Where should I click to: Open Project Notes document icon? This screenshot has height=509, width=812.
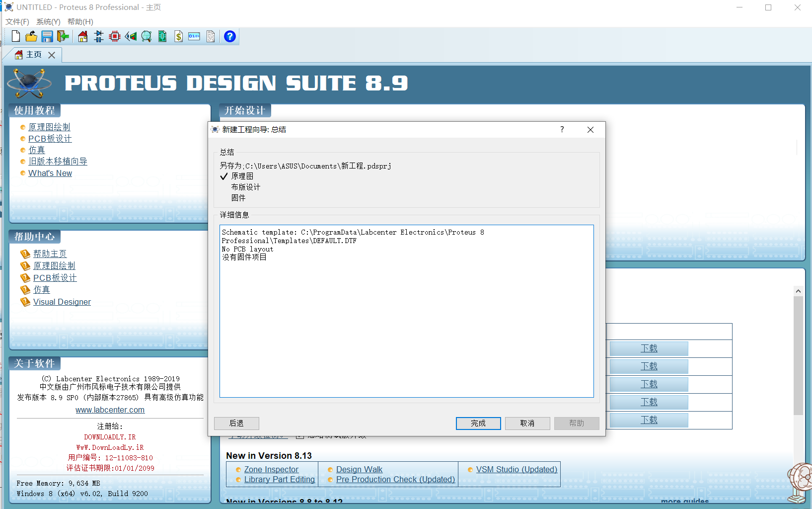pyautogui.click(x=211, y=36)
